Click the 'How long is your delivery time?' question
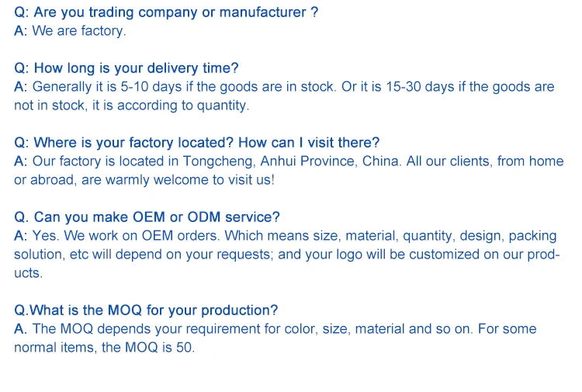The width and height of the screenshot is (582, 392). click(126, 68)
